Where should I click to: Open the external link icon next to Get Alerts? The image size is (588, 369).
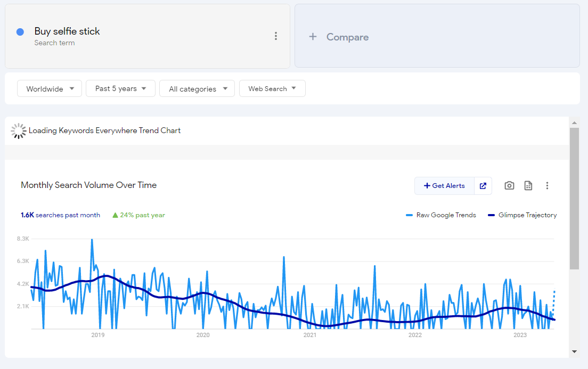[x=483, y=186]
